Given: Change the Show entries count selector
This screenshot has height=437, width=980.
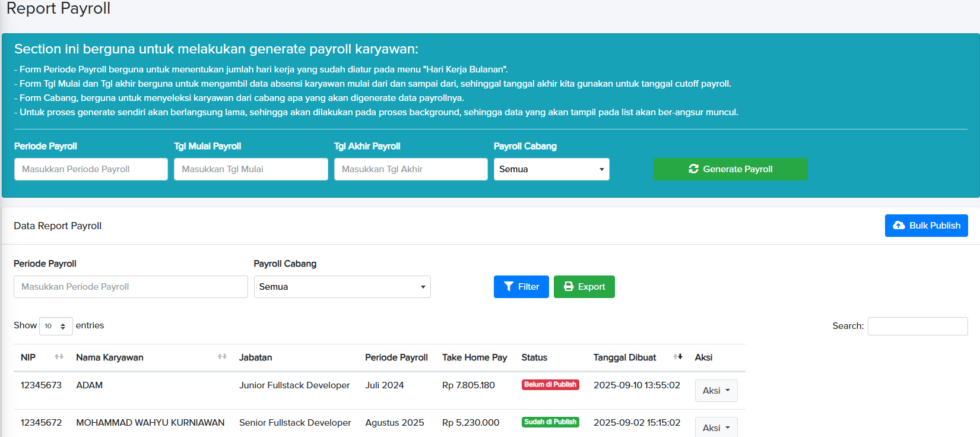Looking at the screenshot, I should 56,326.
